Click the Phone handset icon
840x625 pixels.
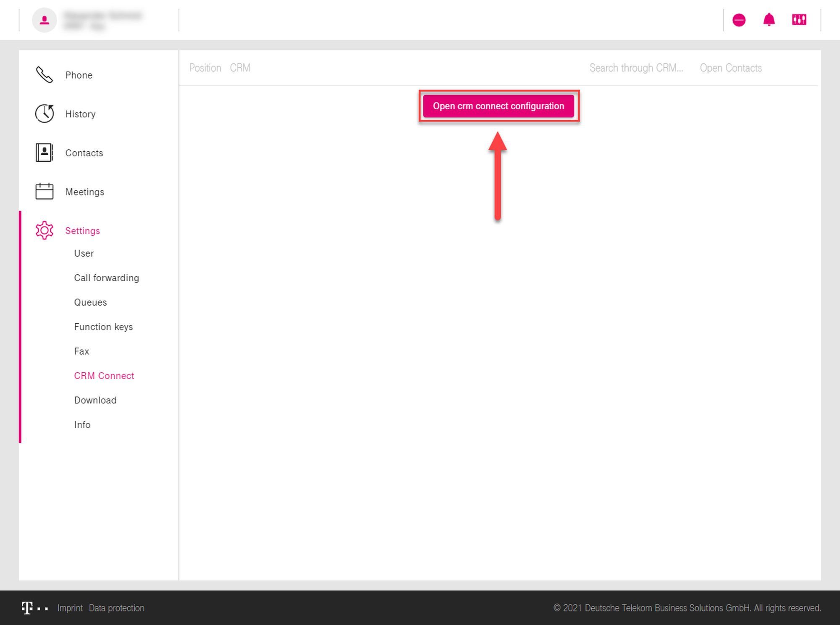[x=44, y=75]
